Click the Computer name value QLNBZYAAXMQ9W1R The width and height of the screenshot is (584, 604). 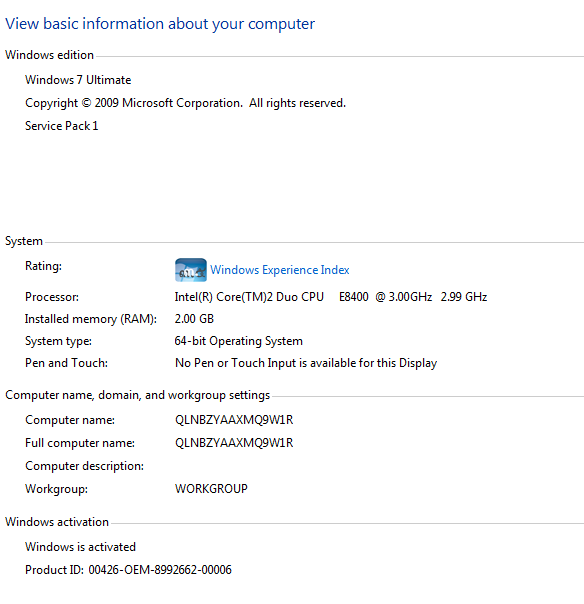(234, 420)
